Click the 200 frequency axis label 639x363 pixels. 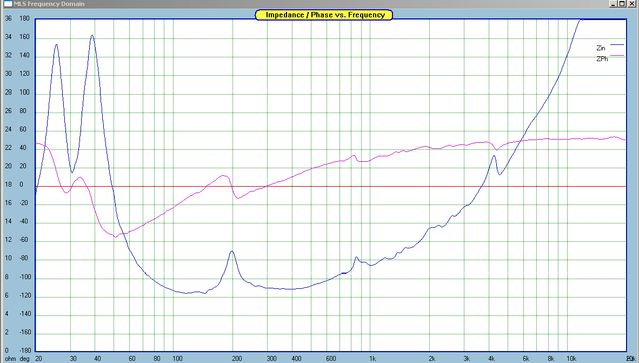237,359
